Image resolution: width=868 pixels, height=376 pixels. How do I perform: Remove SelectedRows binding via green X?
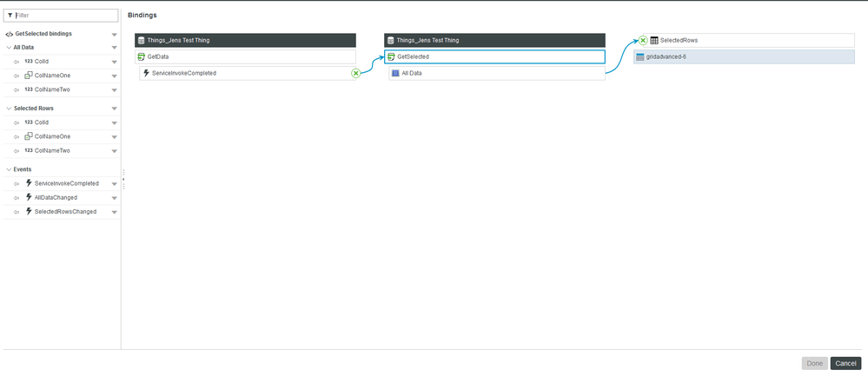(643, 40)
